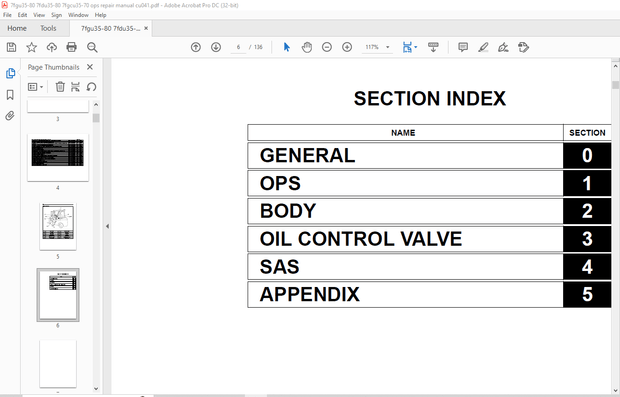Screen dimensions: 620x397
Task: Open the sign document pen icon
Action: click(503, 47)
